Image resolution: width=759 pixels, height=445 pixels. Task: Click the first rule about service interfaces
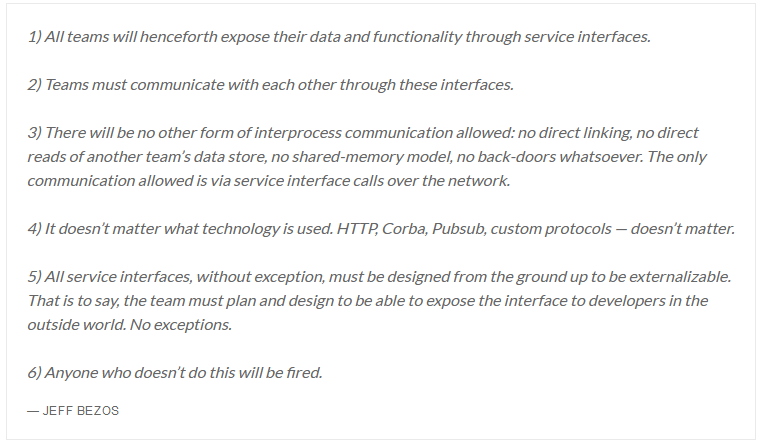pyautogui.click(x=339, y=37)
